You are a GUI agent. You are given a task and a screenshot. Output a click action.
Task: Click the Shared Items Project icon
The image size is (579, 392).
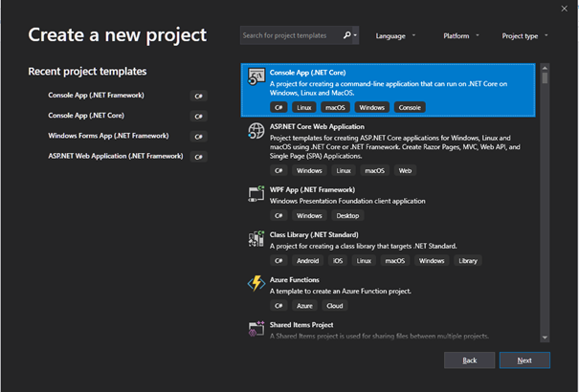click(256, 329)
